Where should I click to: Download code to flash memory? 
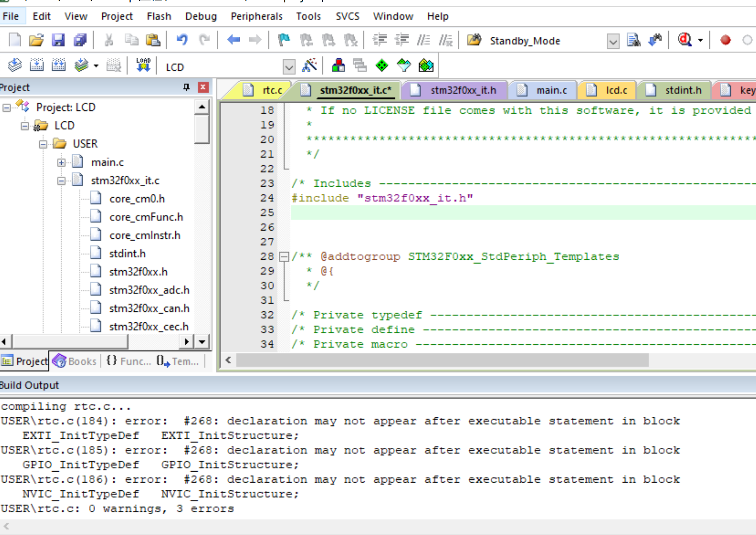tap(143, 65)
